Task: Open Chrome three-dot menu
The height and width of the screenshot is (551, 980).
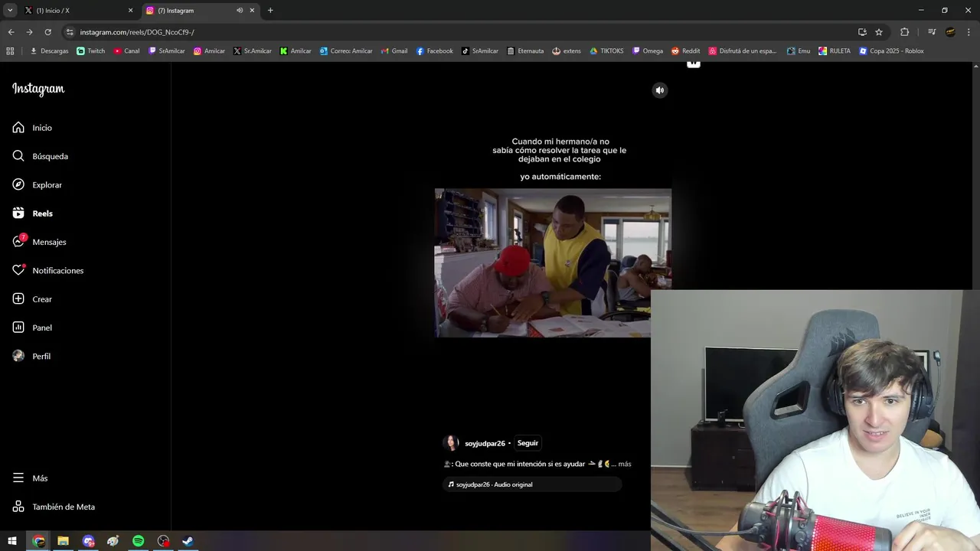Action: pyautogui.click(x=969, y=32)
